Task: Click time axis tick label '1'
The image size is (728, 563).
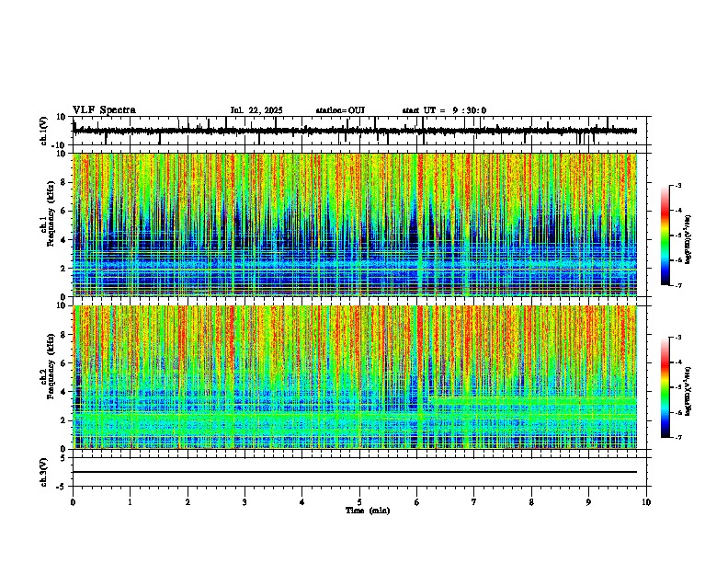Action: [131, 501]
